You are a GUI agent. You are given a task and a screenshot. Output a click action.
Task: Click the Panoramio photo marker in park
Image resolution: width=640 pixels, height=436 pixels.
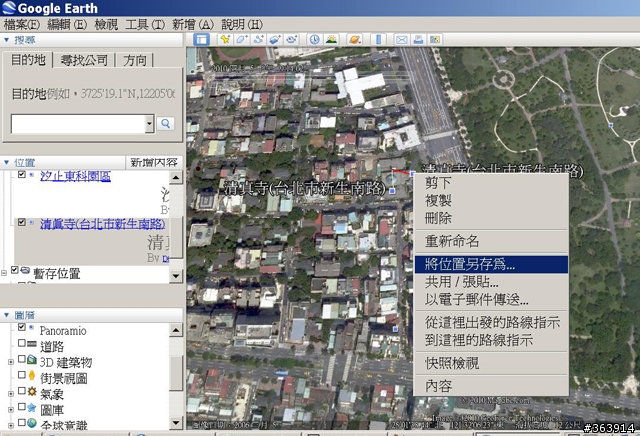611,125
